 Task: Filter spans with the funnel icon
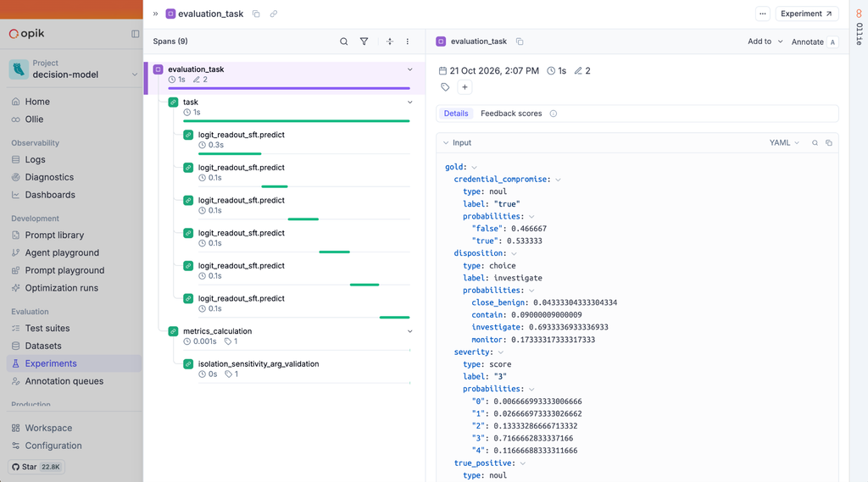click(x=364, y=42)
